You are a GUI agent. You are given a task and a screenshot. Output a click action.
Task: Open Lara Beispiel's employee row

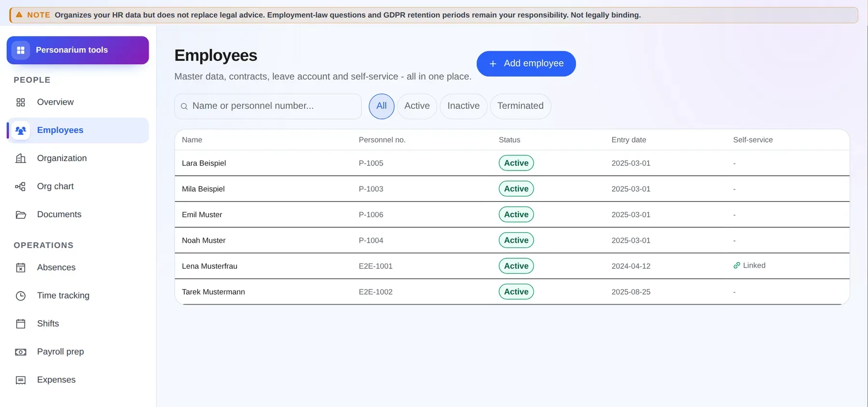[512, 163]
